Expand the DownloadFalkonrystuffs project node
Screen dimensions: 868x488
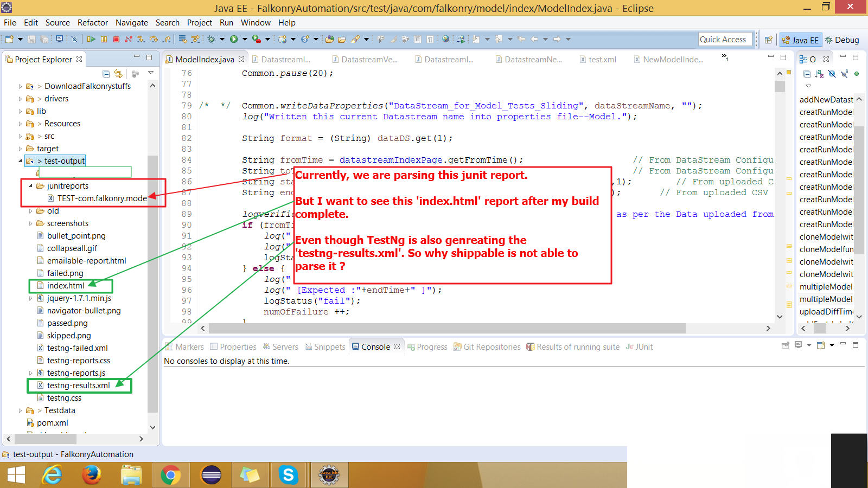point(21,86)
